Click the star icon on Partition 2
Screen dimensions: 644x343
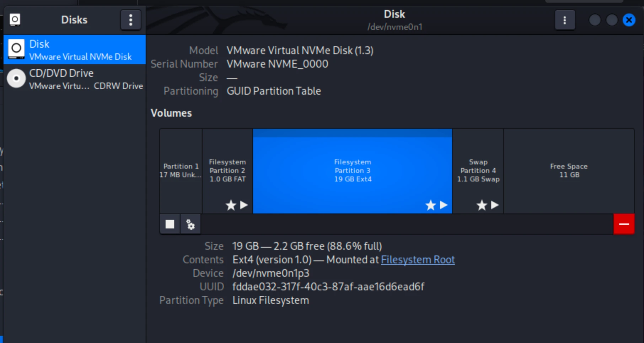pyautogui.click(x=231, y=205)
